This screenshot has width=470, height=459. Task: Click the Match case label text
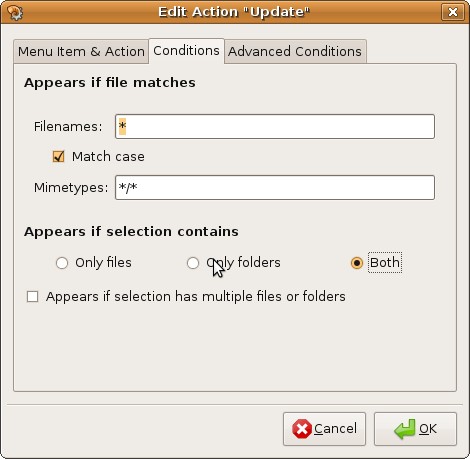108,157
